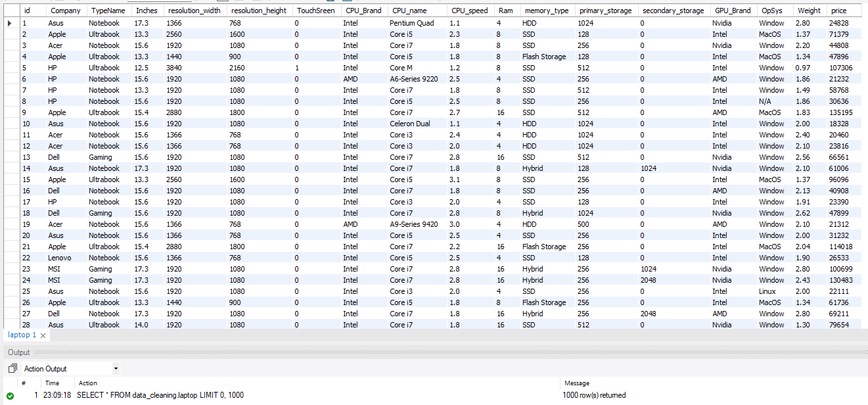Click the Weight column header

coord(810,11)
